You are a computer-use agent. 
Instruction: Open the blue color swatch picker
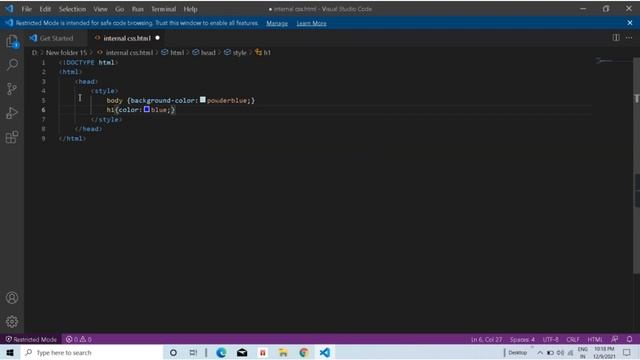pos(147,109)
